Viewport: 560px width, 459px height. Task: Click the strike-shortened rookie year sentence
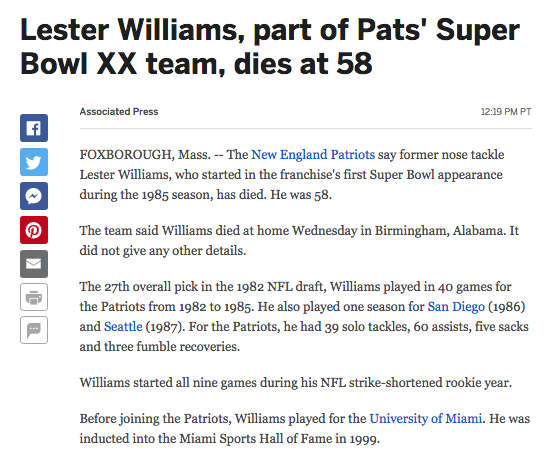[296, 383]
